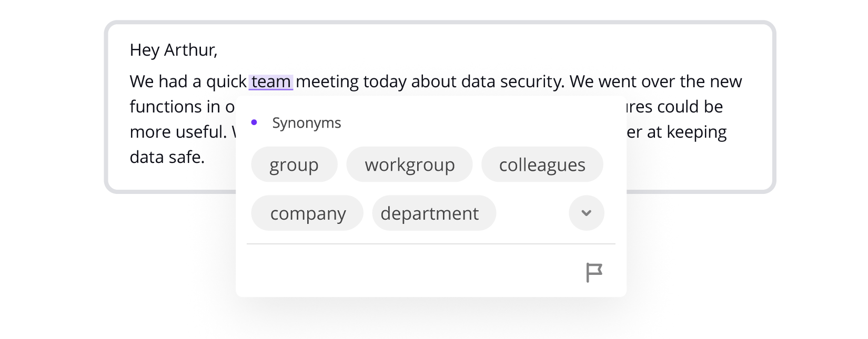The height and width of the screenshot is (339, 868).
Task: Click the word "quick" before team
Action: click(x=226, y=82)
